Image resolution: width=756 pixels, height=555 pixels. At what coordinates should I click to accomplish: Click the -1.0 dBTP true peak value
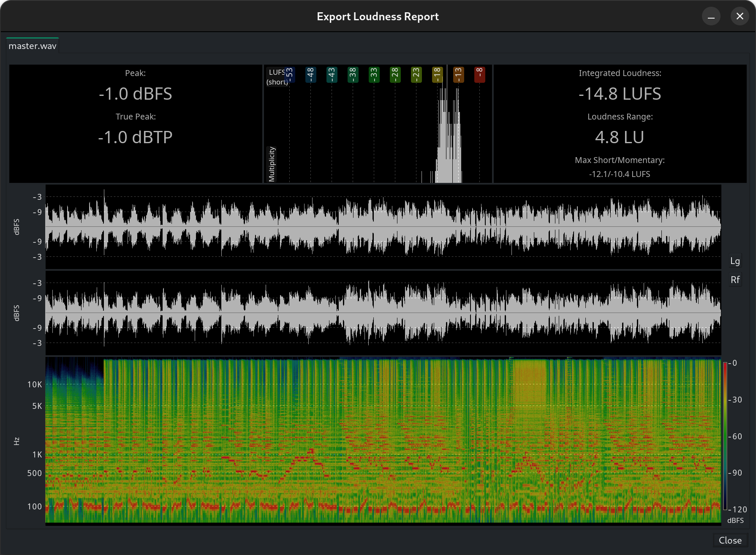click(x=136, y=137)
